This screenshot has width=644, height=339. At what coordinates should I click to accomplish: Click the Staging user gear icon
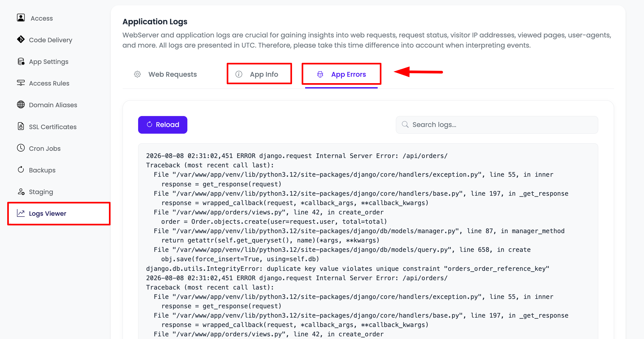tap(21, 192)
